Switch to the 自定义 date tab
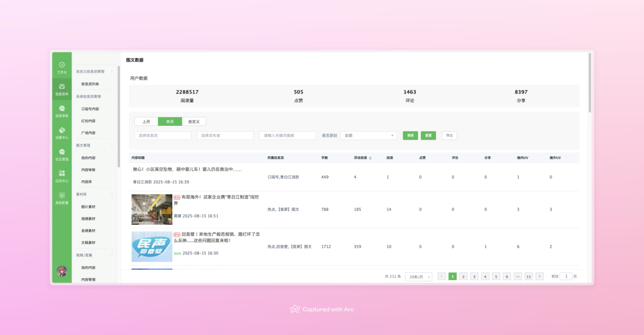Image resolution: width=644 pixels, height=335 pixels. [194, 122]
